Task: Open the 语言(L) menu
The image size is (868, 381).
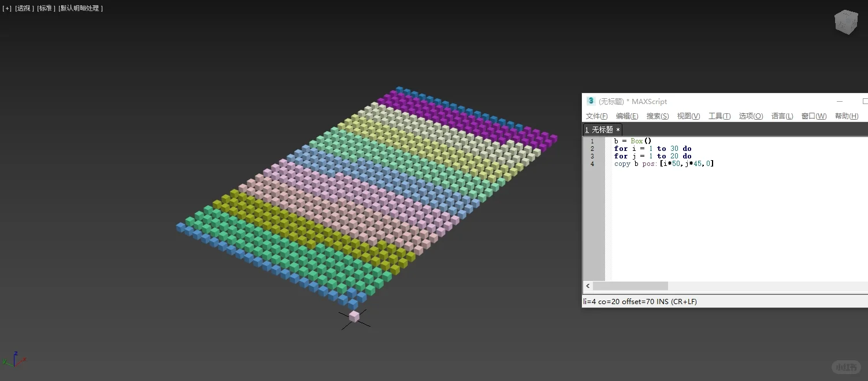Action: pos(782,116)
